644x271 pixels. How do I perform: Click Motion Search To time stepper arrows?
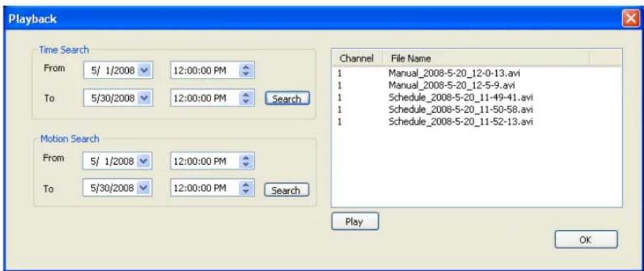(246, 188)
